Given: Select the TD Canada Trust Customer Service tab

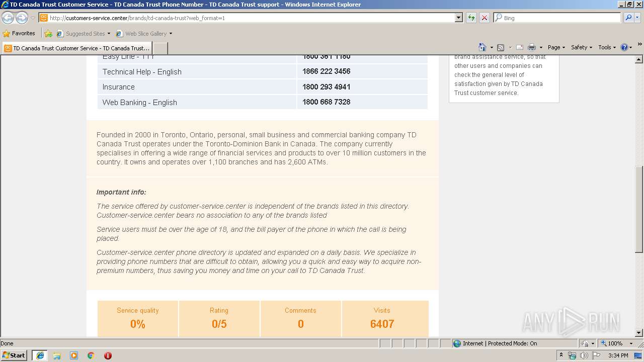Looking at the screenshot, I should [77, 48].
